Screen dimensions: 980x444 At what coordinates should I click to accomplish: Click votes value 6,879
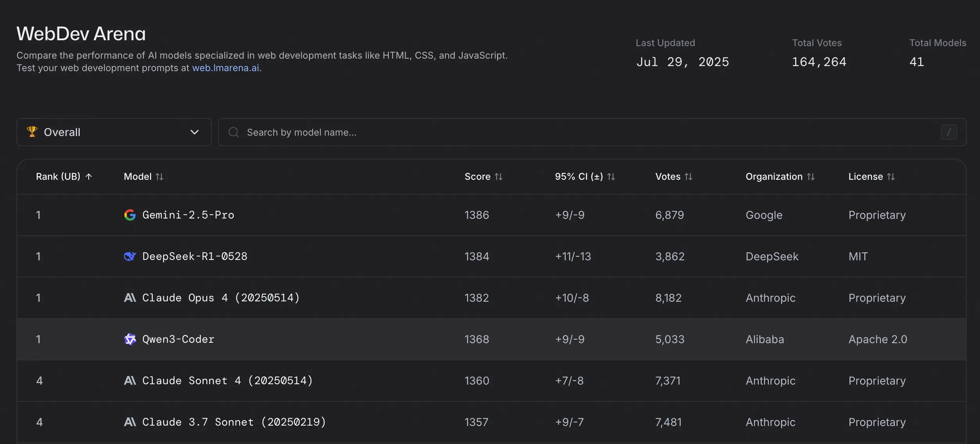click(x=670, y=215)
